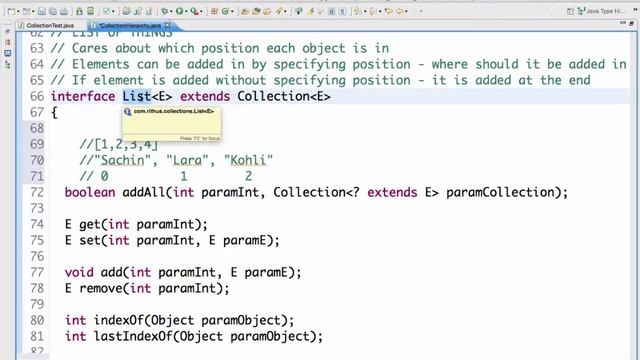
Task: Click the Debug bug icon
Action: pyautogui.click(x=164, y=11)
